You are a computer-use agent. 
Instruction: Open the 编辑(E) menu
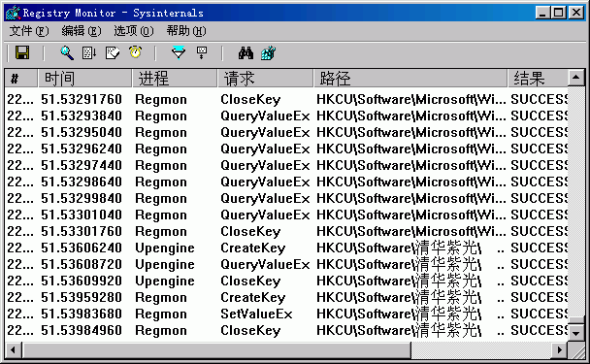tap(82, 31)
